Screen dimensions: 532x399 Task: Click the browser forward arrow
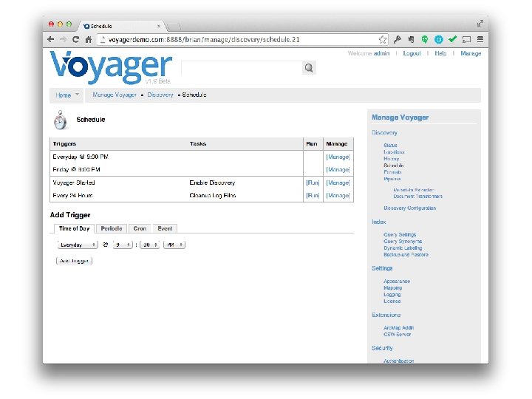pos(63,39)
